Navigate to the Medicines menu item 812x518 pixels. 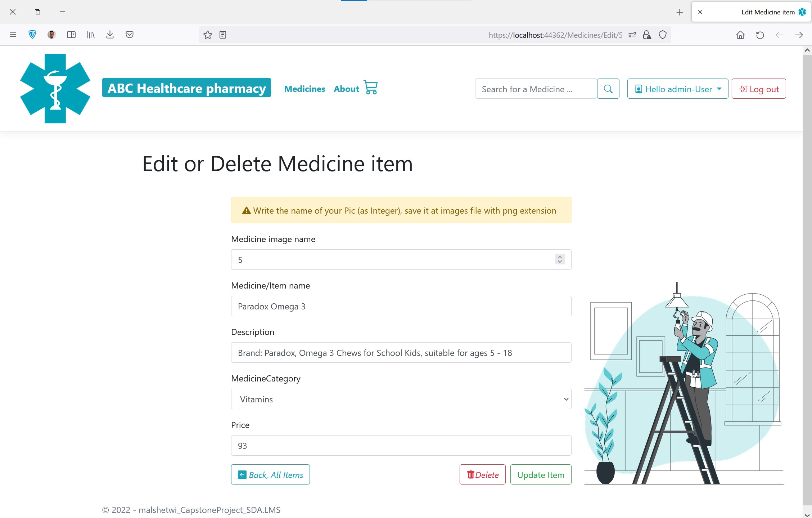pyautogui.click(x=304, y=89)
